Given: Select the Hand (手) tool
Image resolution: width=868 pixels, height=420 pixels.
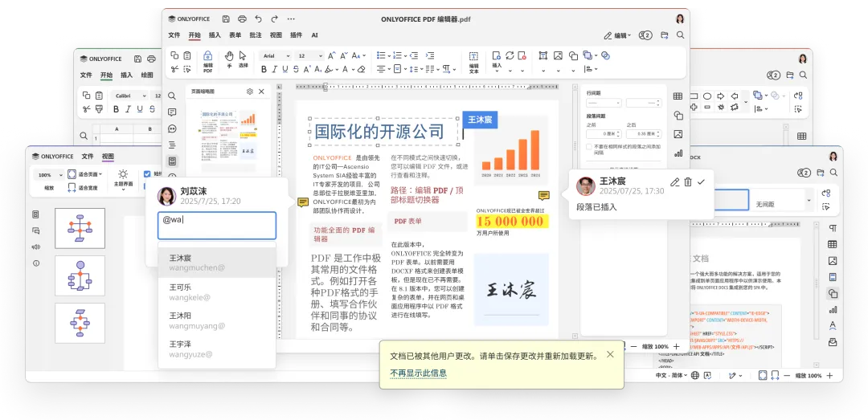Looking at the screenshot, I should [x=229, y=56].
